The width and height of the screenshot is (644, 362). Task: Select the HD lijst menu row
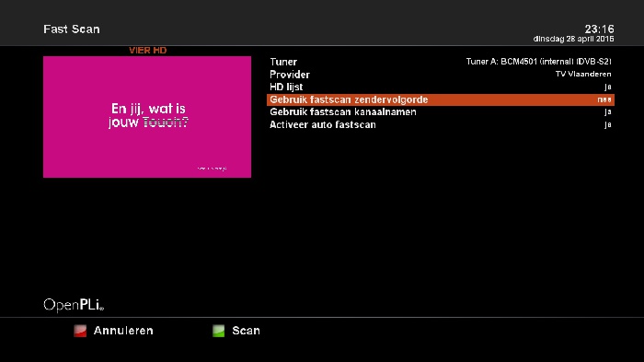coord(441,87)
